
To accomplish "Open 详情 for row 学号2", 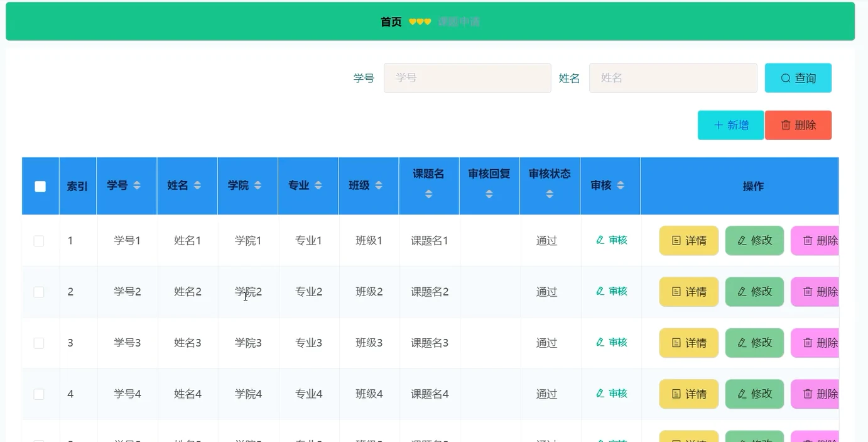I will point(688,292).
